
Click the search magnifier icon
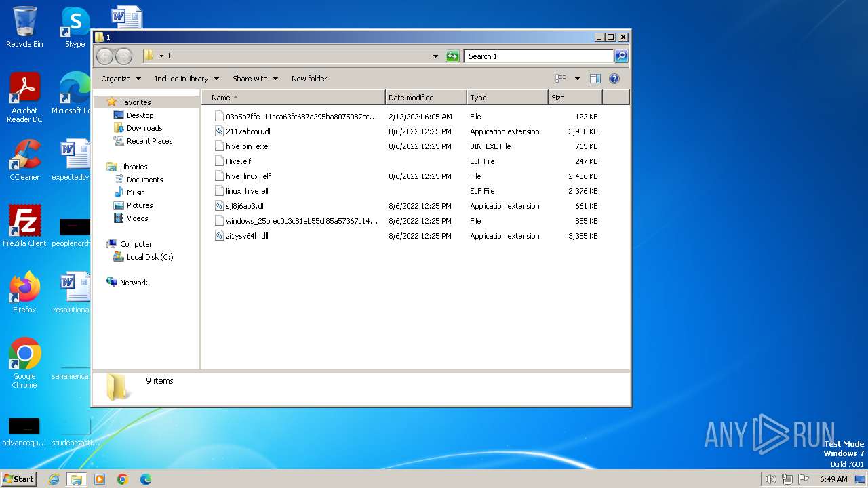tap(620, 56)
